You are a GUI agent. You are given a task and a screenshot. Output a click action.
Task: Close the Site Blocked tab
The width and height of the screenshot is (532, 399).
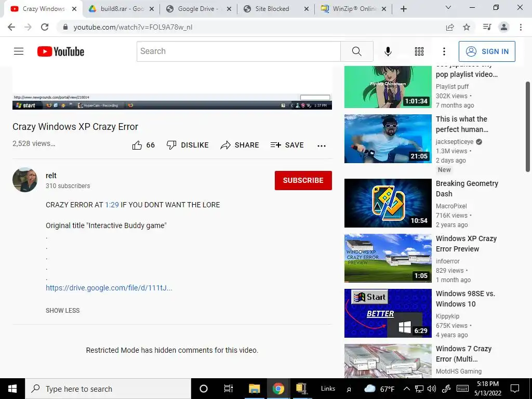[x=307, y=9]
